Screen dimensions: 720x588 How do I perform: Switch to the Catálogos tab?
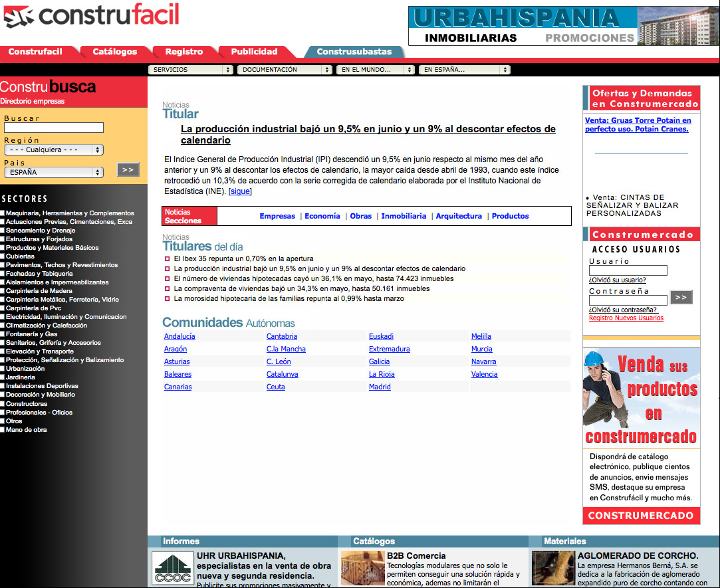point(114,52)
